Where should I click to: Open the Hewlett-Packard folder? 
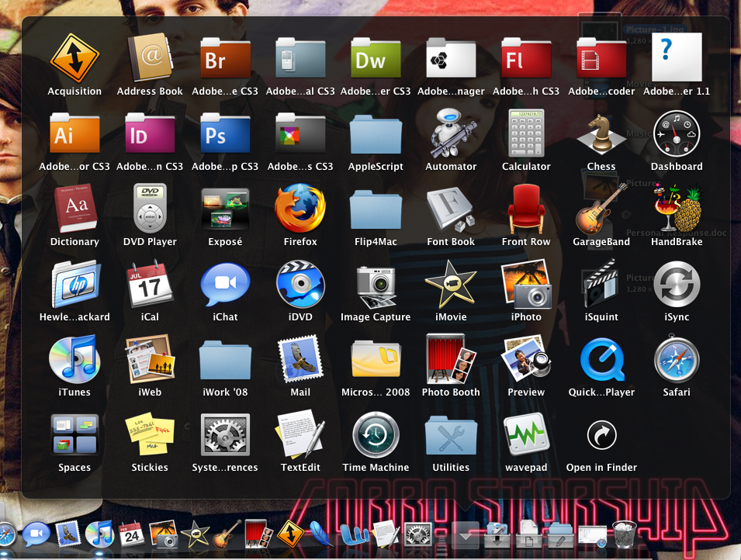[74, 284]
